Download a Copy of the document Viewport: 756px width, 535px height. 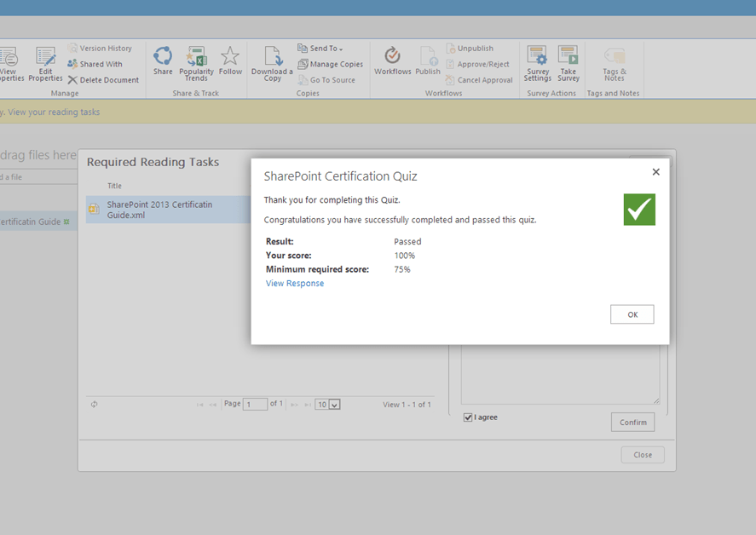[272, 64]
